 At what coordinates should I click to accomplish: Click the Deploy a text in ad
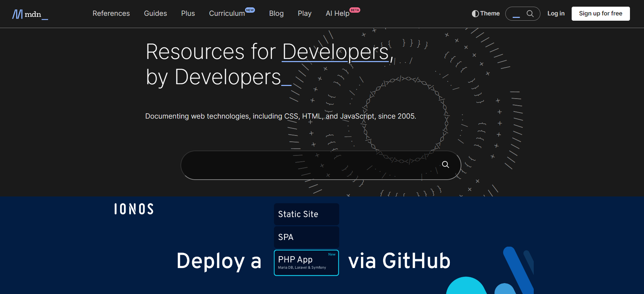click(219, 261)
